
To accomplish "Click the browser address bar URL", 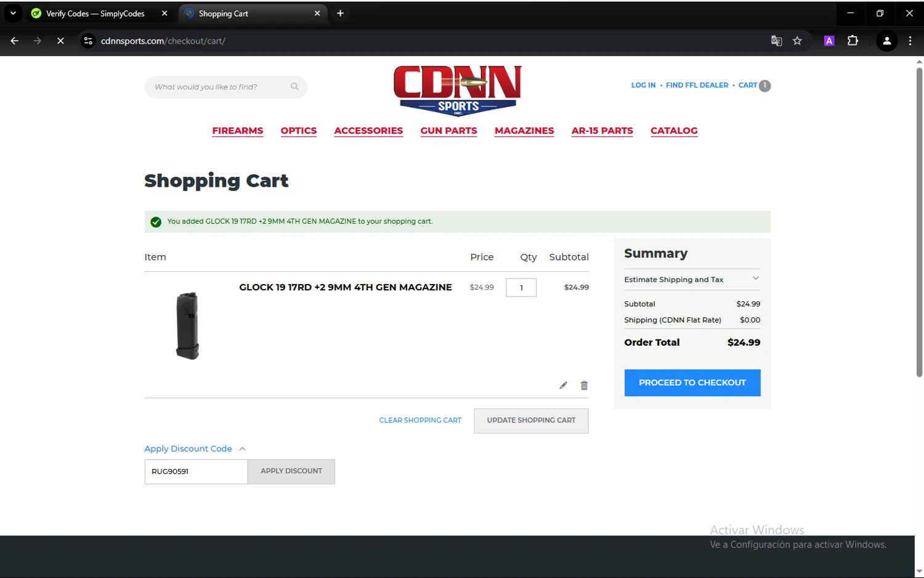I will pyautogui.click(x=163, y=41).
